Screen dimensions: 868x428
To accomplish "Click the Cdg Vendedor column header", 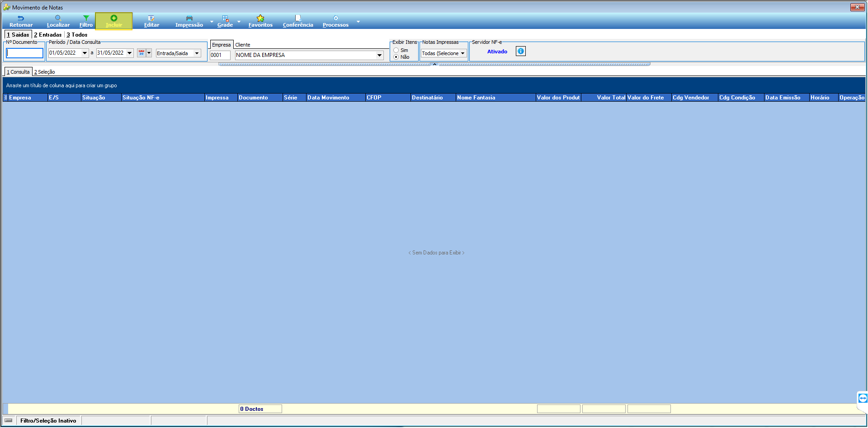I will pyautogui.click(x=695, y=98).
